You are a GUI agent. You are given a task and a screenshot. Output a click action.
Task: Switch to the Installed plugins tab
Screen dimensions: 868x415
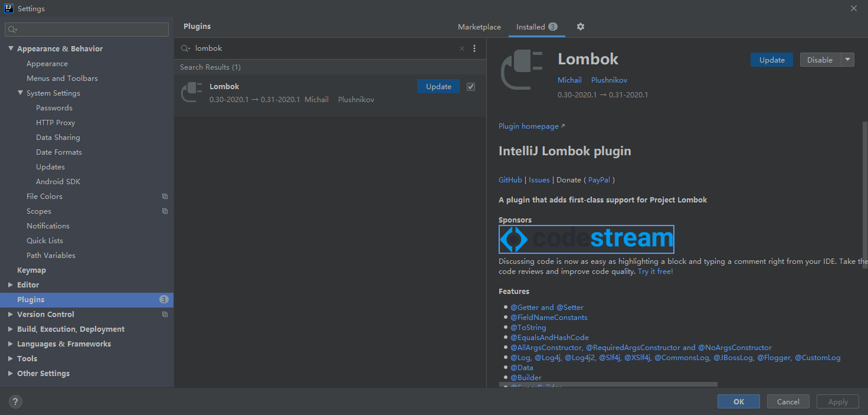tap(536, 27)
